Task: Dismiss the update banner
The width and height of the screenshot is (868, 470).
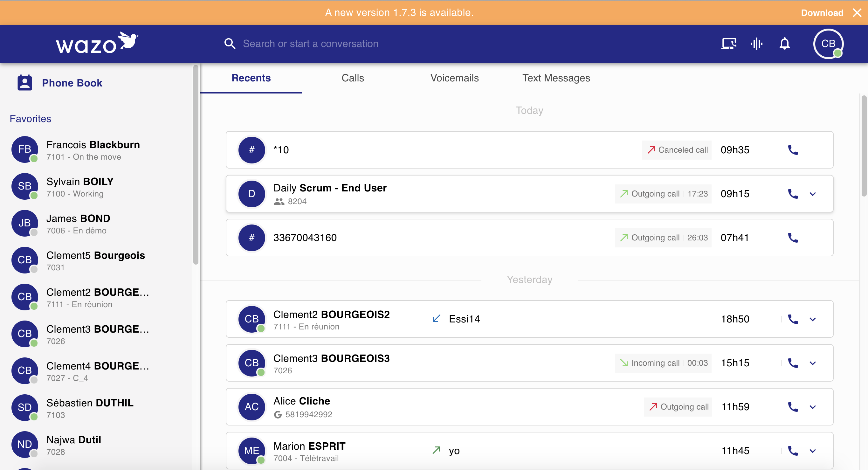Action: point(857,13)
